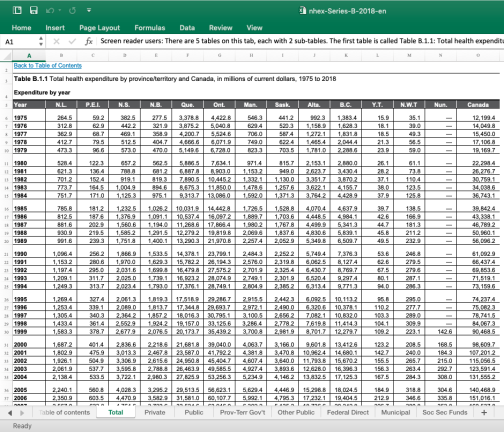504x432 pixels.
Task: Open the Page Layout ribbon tab
Action: pyautogui.click(x=99, y=28)
